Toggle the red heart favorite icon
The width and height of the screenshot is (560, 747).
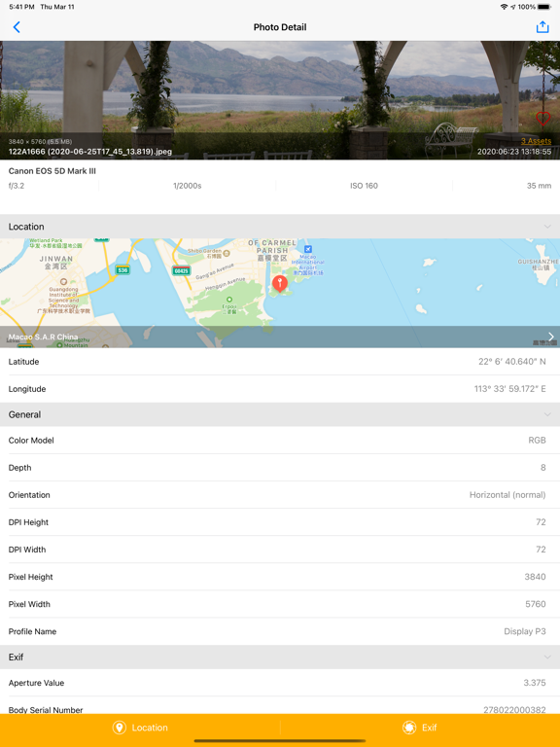(542, 118)
